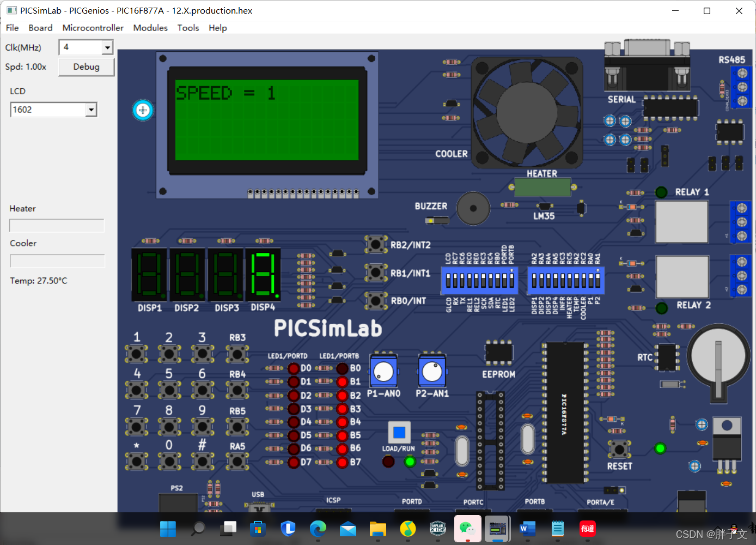Open the Board menu

coord(40,28)
